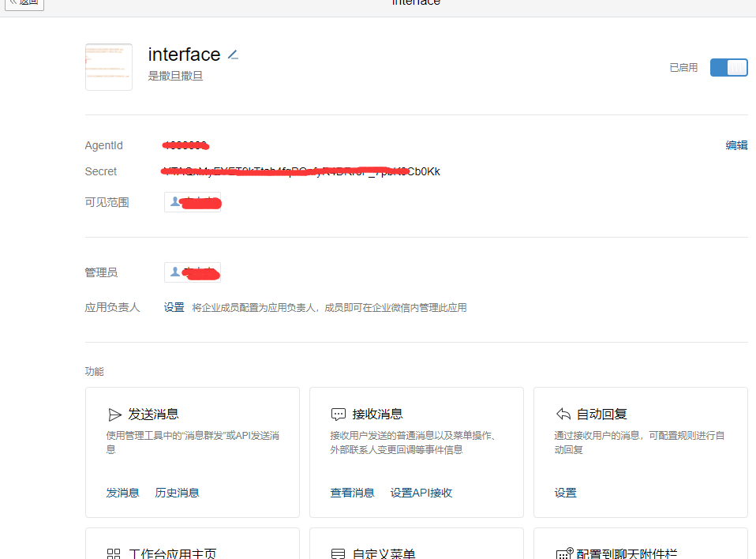Click the 可见范围 member tag
The width and height of the screenshot is (756, 559).
[193, 202]
